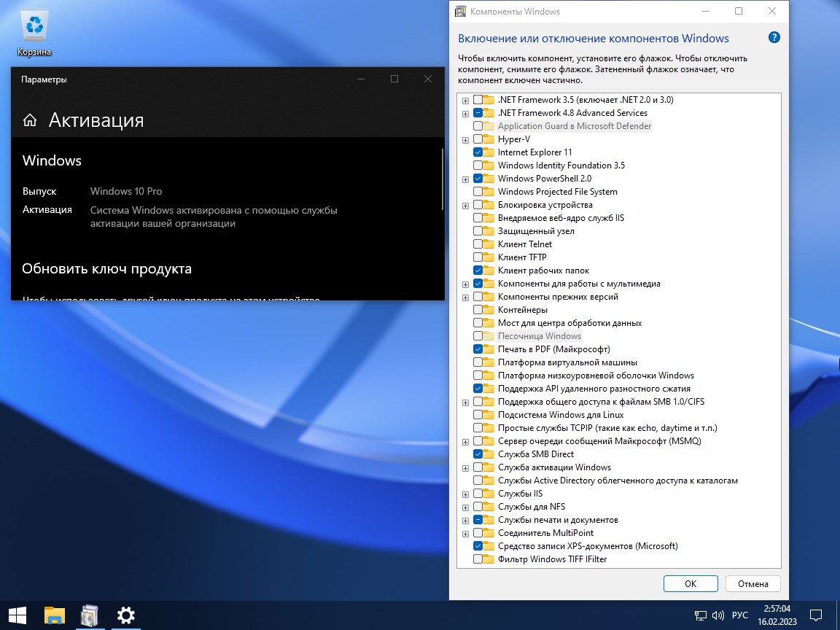This screenshot has width=840, height=630.
Task: Click folder icon beside Службы IIS
Action: [x=489, y=494]
